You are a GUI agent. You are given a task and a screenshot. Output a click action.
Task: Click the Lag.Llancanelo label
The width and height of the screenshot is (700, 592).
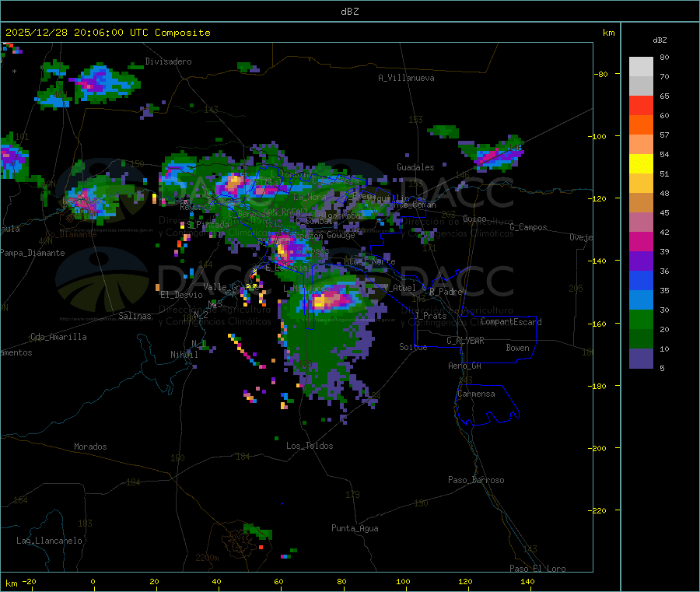click(x=50, y=541)
